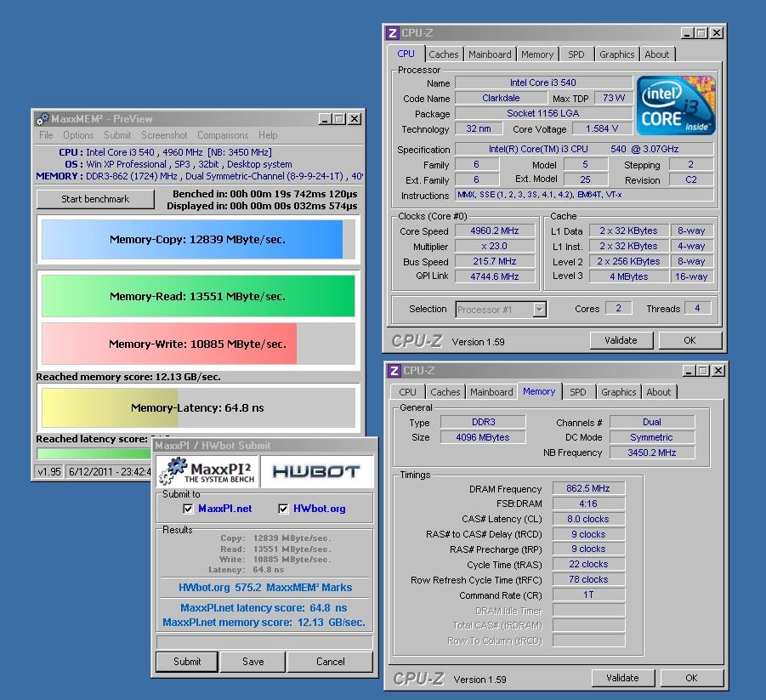Minimize the lower CPU-Z Memory window

pos(689,371)
